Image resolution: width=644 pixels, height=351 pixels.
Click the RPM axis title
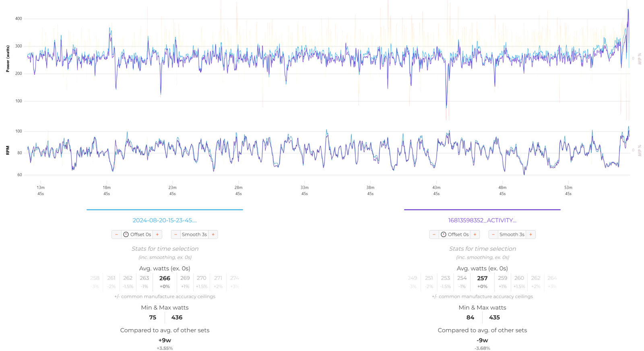(8, 150)
